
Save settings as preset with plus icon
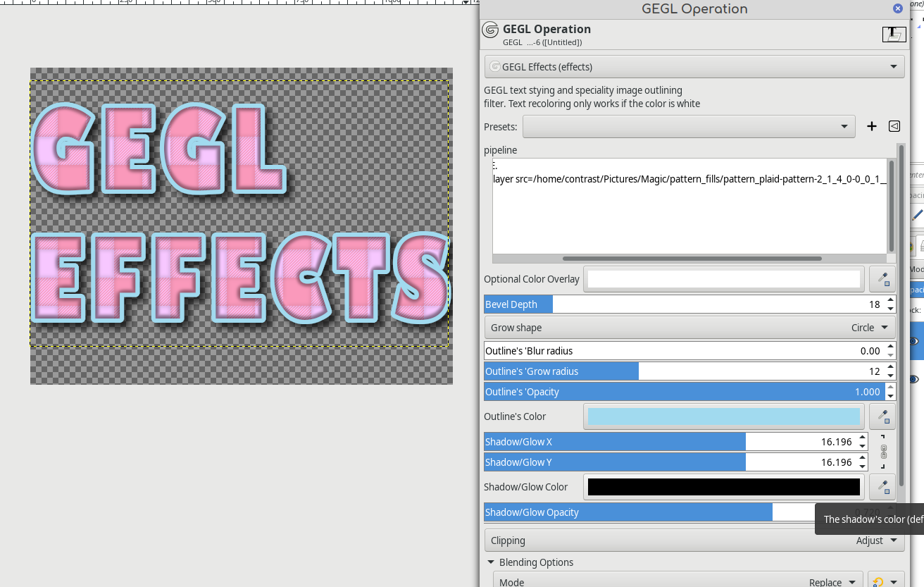pos(872,126)
